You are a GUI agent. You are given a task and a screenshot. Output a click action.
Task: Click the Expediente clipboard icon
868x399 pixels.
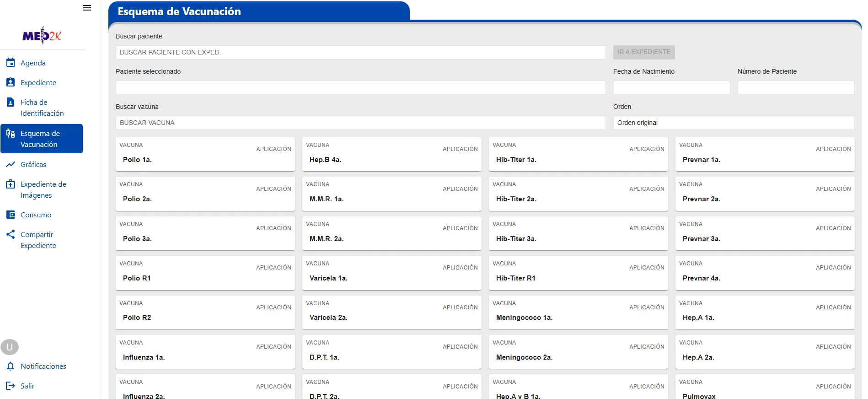click(11, 82)
